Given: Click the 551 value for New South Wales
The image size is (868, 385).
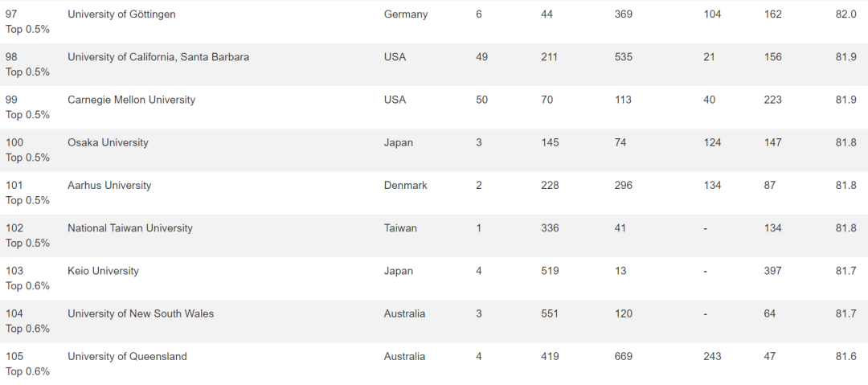Looking at the screenshot, I should 550,313.
